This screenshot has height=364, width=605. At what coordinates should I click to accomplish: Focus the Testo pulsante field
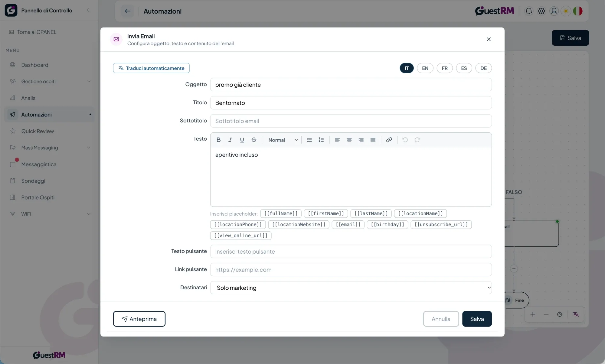tap(351, 252)
